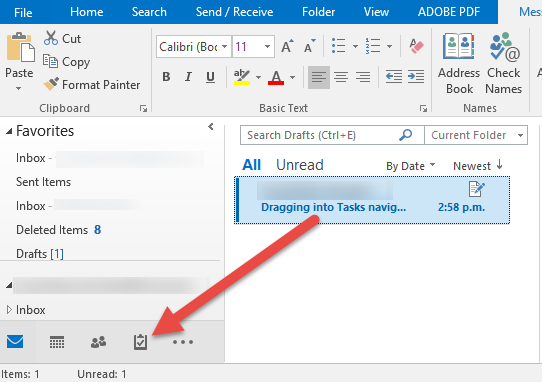Copy the selected content
Image resolution: width=542 pixels, height=382 pixels.
pos(66,62)
